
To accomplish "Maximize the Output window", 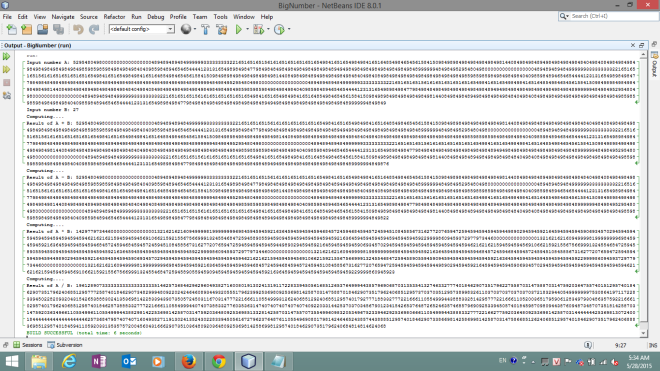I will (641, 45).
